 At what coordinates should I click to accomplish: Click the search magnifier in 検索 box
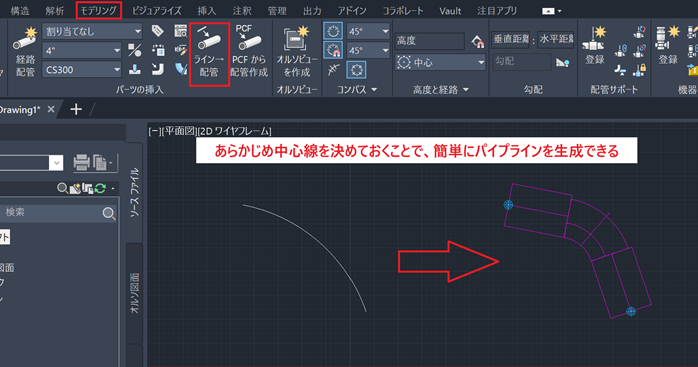pos(109,213)
